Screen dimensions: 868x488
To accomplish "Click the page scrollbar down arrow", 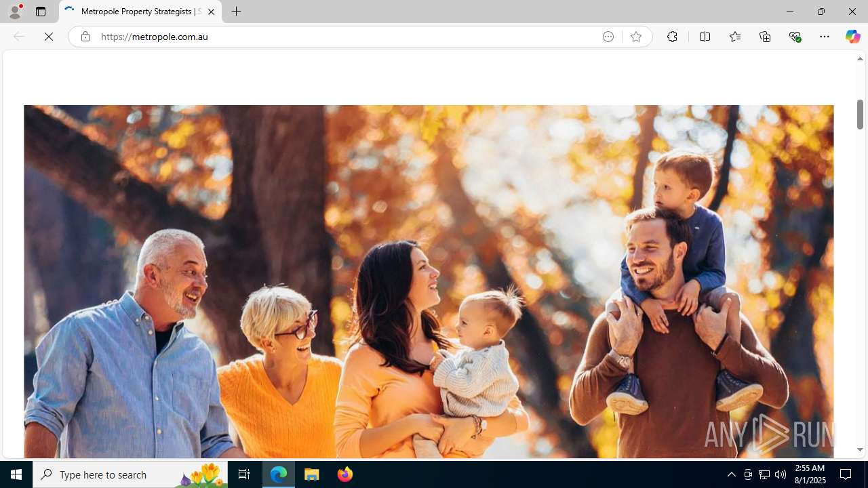I will 860,449.
